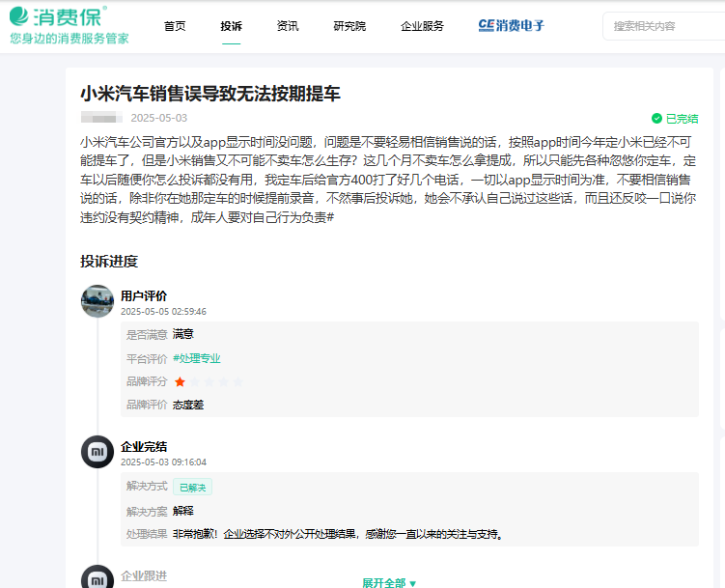Click the 解释 solution value
This screenshot has height=588, width=725.
coord(183,511)
